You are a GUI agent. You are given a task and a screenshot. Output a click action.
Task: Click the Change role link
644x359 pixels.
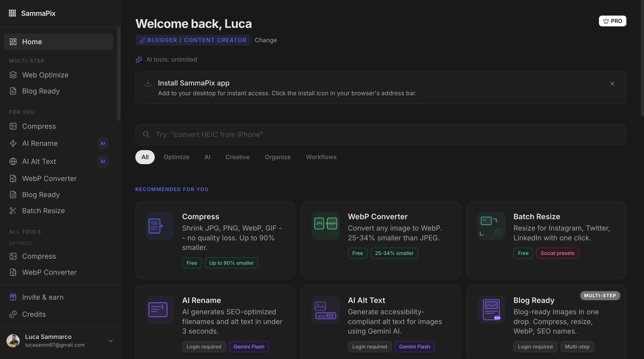[266, 40]
